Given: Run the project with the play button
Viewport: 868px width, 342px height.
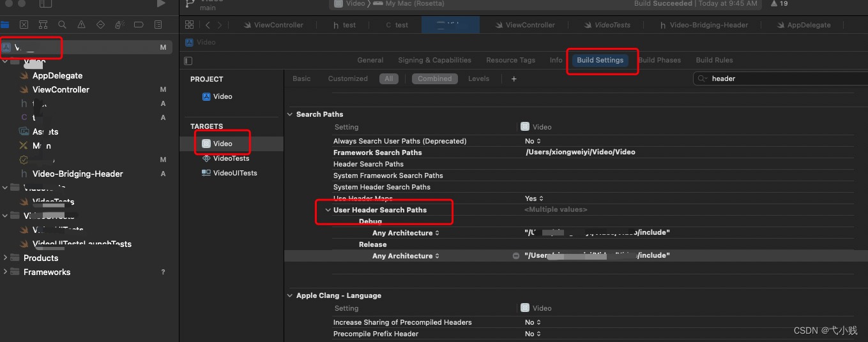Looking at the screenshot, I should click(161, 3).
